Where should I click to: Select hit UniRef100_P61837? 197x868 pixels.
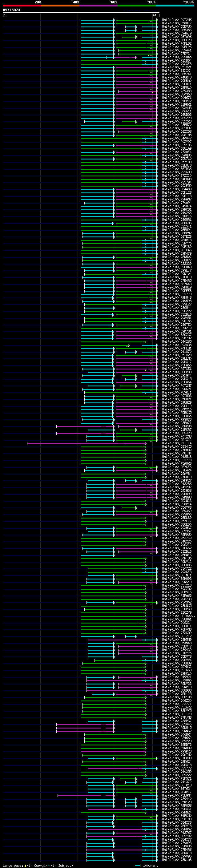(x=177, y=128)
